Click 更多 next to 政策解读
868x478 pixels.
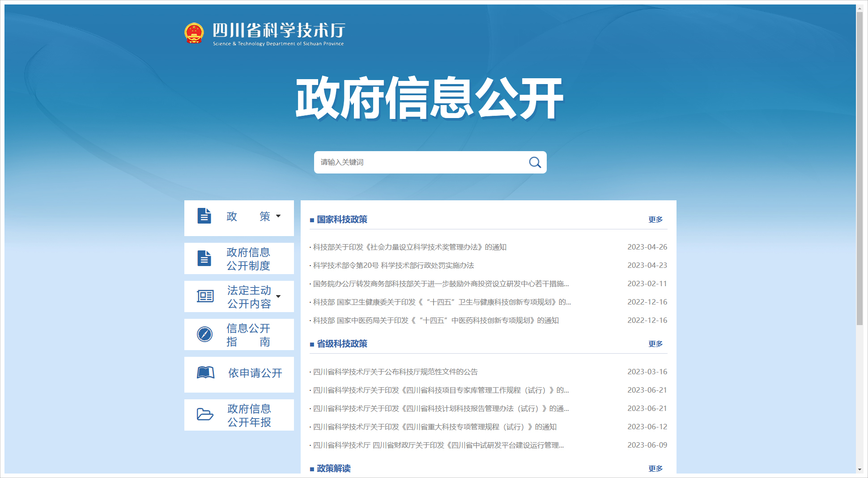(655, 468)
